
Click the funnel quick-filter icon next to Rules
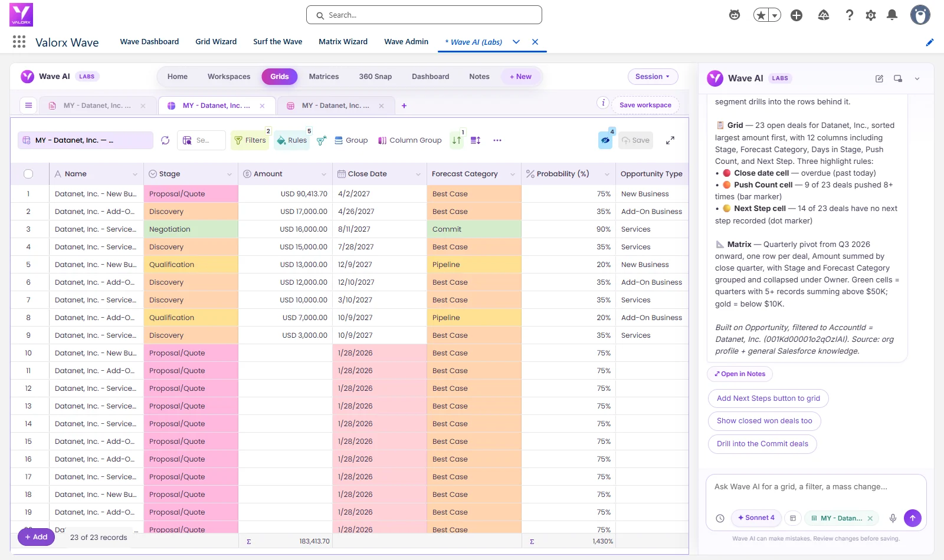pos(322,140)
